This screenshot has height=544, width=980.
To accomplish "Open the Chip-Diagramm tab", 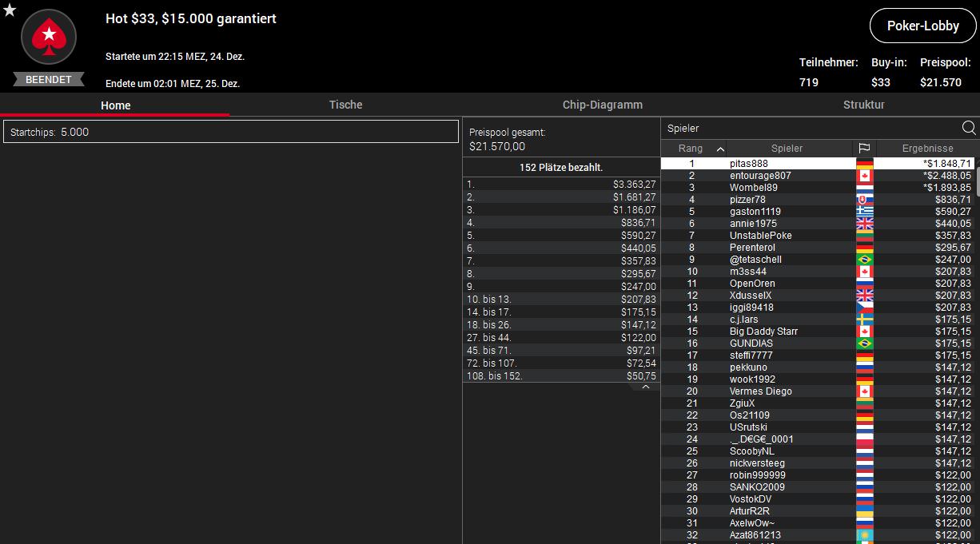I will (602, 105).
